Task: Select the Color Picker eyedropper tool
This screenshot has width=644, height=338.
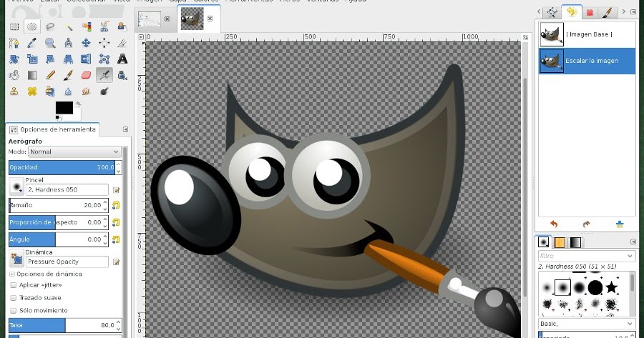Action: [x=32, y=43]
